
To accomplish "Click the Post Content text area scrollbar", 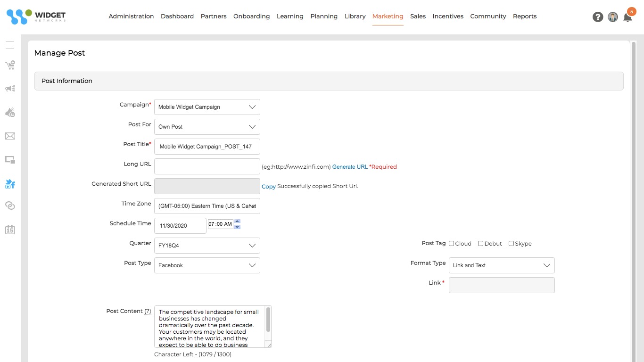I will coord(268,320).
